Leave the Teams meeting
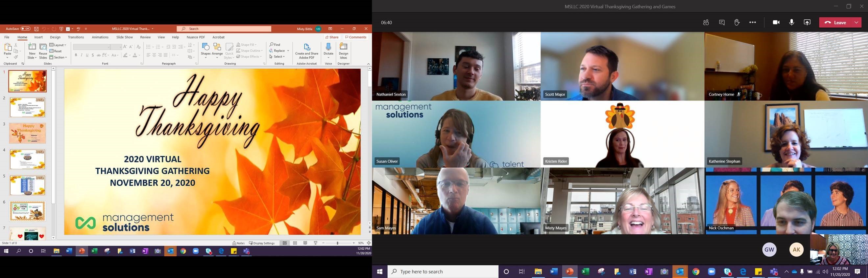 (x=835, y=23)
